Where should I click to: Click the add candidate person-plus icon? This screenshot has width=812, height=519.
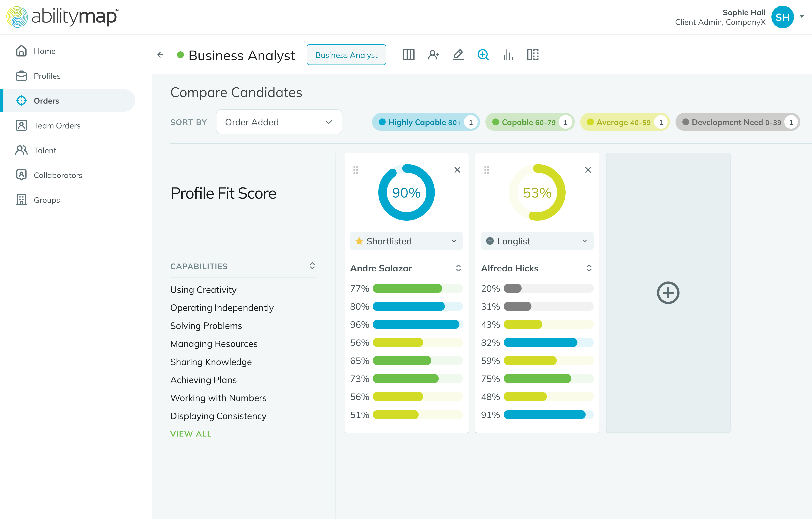point(433,55)
